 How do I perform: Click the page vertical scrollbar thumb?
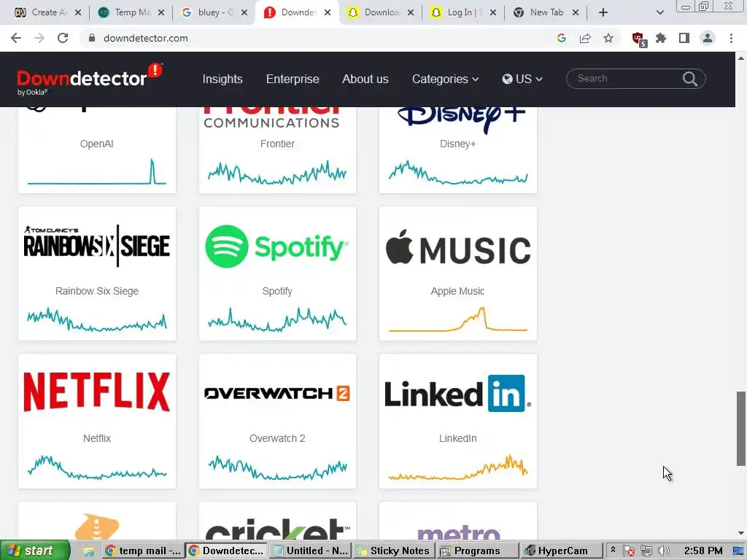point(741,429)
